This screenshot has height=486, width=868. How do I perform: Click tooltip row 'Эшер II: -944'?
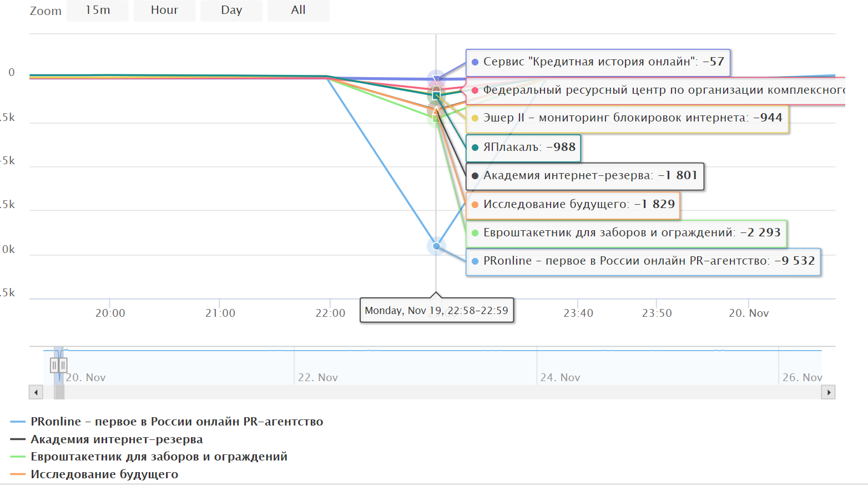(x=627, y=118)
